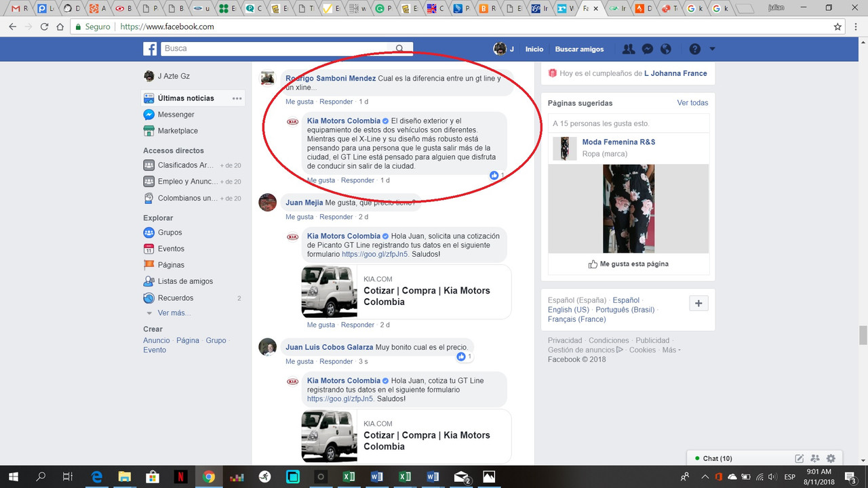Open the Moda Femenina R&S page link

click(x=618, y=142)
